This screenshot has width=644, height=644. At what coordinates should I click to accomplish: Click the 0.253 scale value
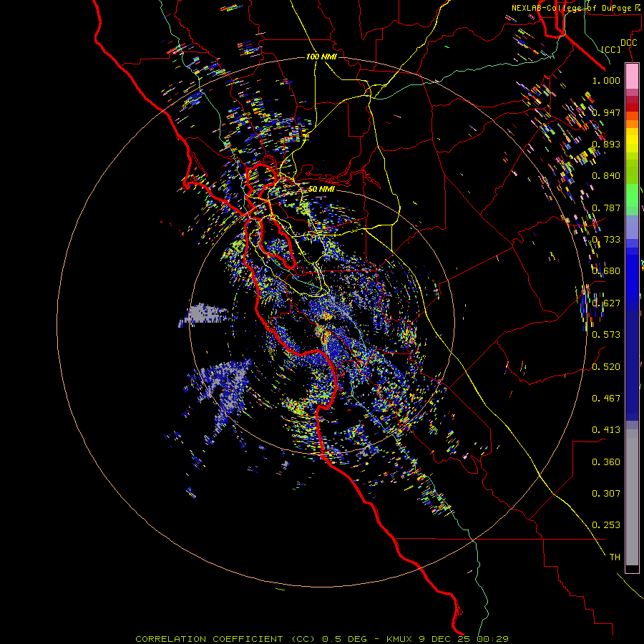[606, 525]
